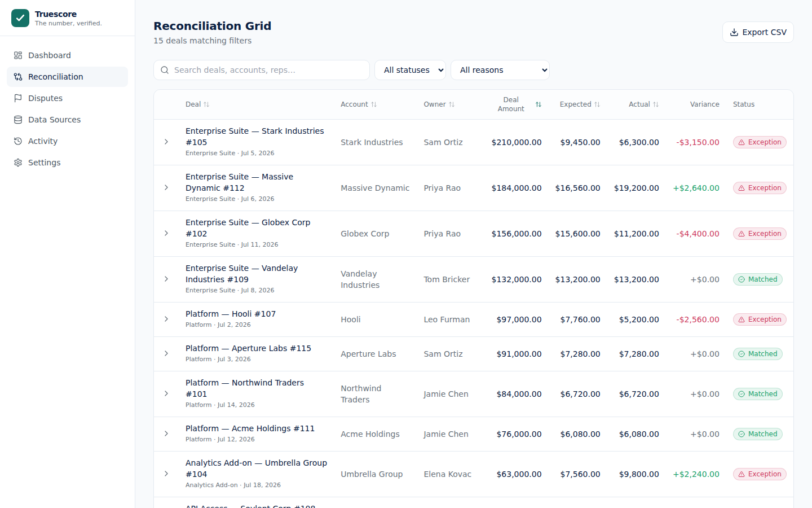Click the Export CSV button
The height and width of the screenshot is (508, 812).
758,32
